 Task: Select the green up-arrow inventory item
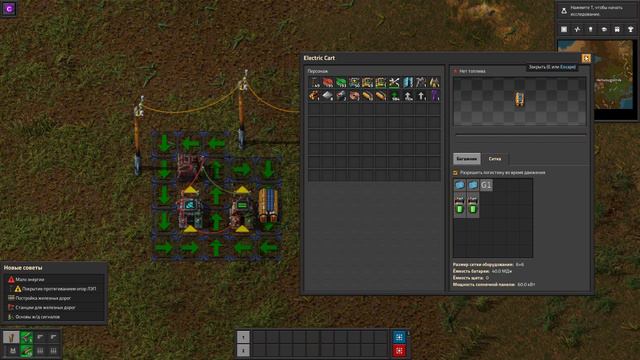pyautogui.click(x=394, y=96)
